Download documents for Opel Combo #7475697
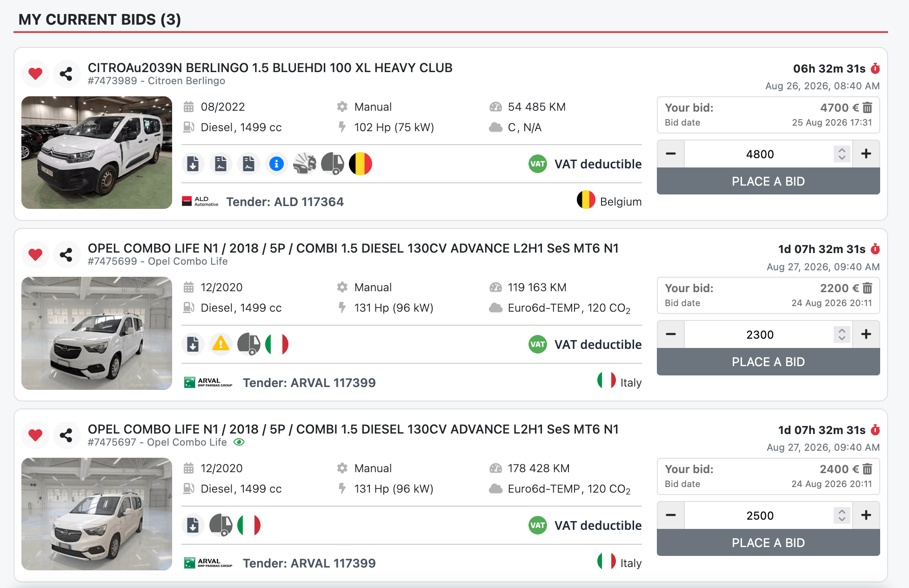This screenshot has width=909, height=588. pos(193,525)
